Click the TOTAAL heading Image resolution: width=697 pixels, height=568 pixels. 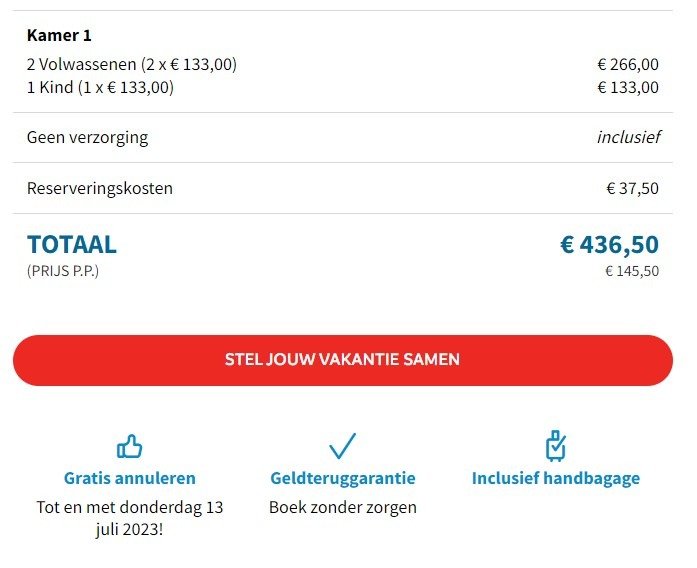point(72,244)
